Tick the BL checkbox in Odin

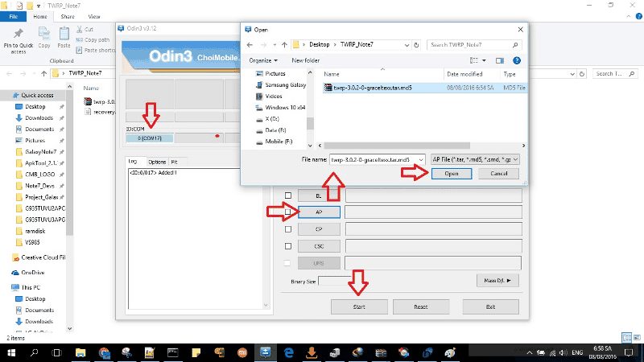click(x=288, y=195)
